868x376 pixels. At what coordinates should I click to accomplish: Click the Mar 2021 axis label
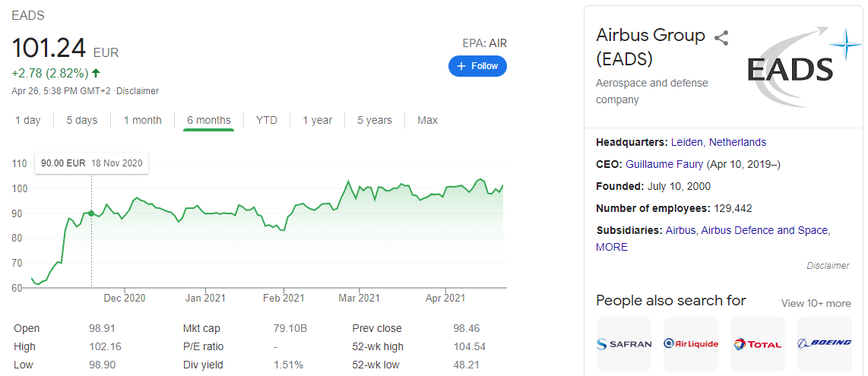point(359,298)
